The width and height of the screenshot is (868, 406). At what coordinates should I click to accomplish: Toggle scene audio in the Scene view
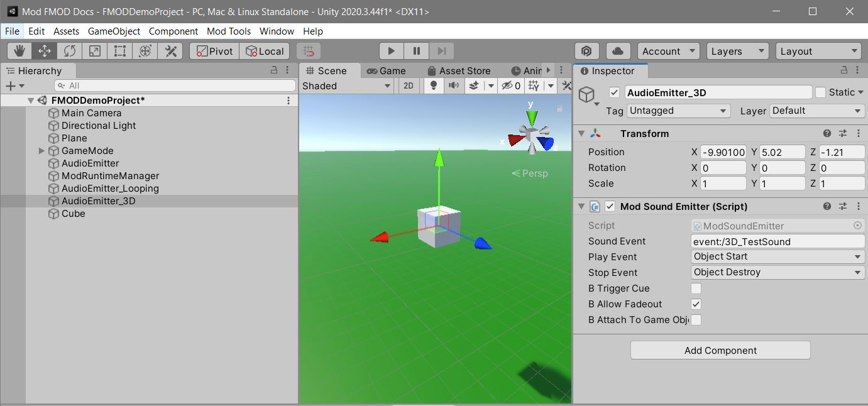454,85
